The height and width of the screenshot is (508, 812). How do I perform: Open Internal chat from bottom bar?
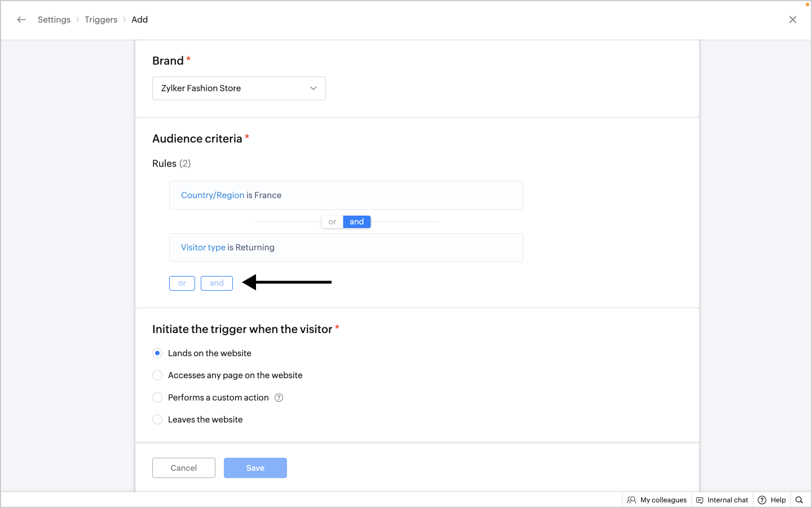[722, 500]
